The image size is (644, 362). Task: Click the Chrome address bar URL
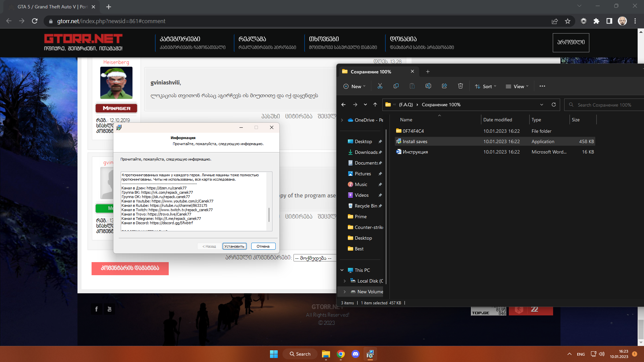[111, 21]
